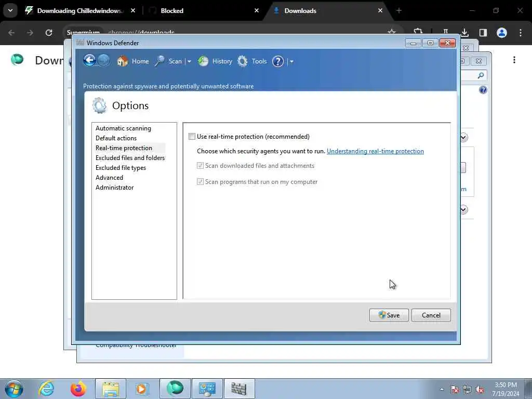Screen dimensions: 532x399
Task: Open a new browser tab
Action: coord(399,10)
